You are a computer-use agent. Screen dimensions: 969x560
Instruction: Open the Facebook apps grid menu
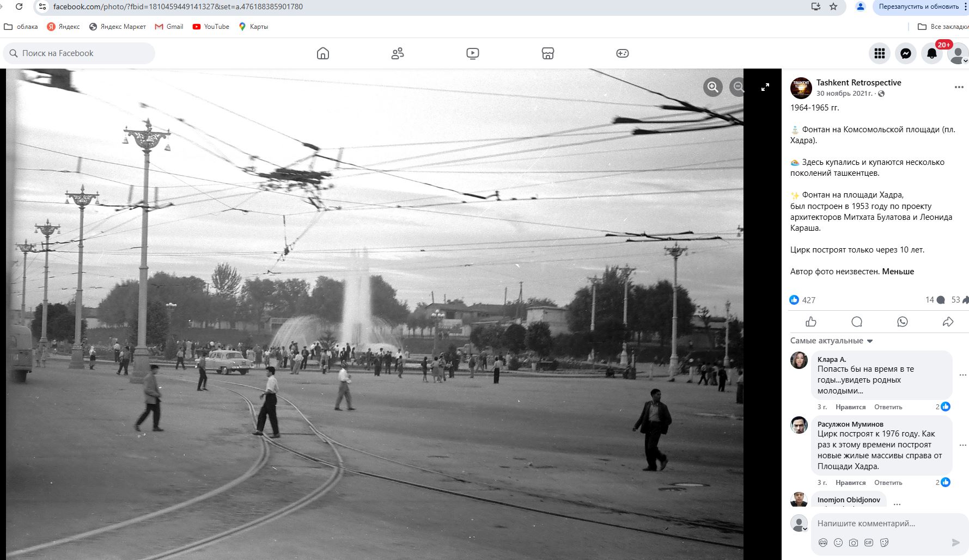pos(879,53)
